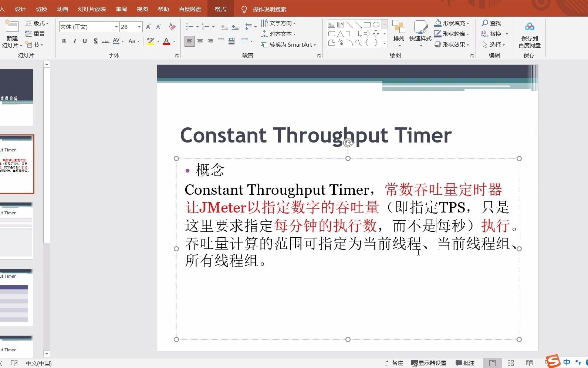Open the line spacing options
Viewport: 588px width, 368px height.
pos(251,27)
